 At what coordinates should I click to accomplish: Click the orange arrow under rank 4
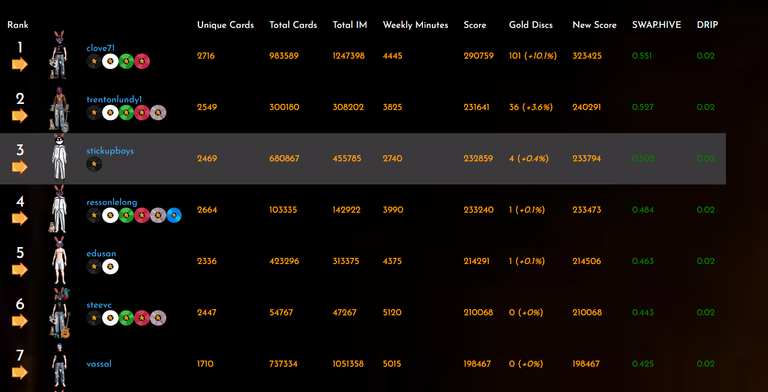pyautogui.click(x=20, y=219)
